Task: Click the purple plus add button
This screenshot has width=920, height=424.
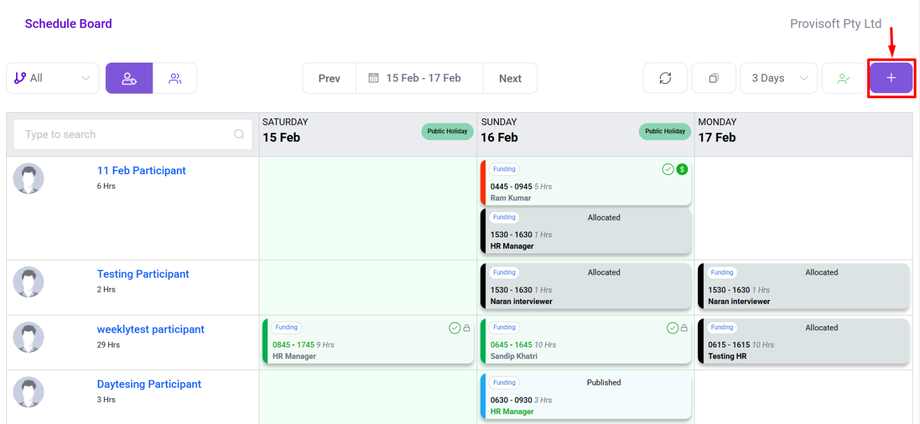Action: tap(890, 78)
